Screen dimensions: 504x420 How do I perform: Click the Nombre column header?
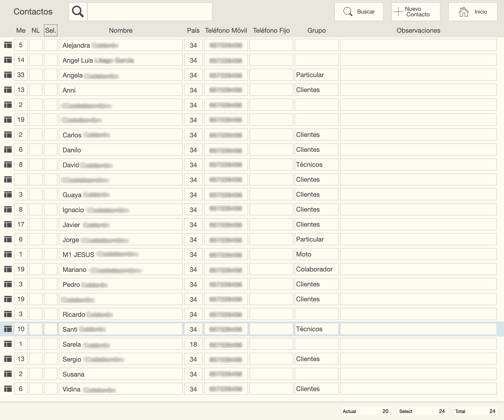121,30
